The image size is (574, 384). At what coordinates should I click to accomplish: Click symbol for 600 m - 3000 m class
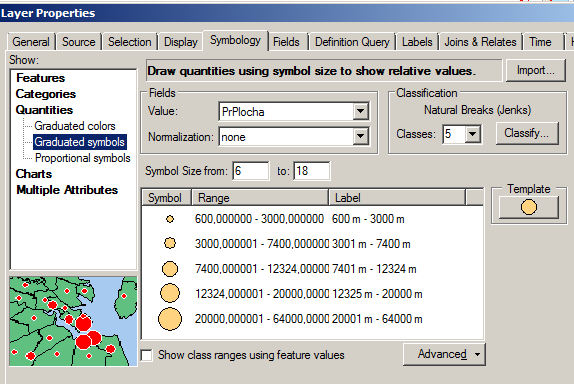170,219
